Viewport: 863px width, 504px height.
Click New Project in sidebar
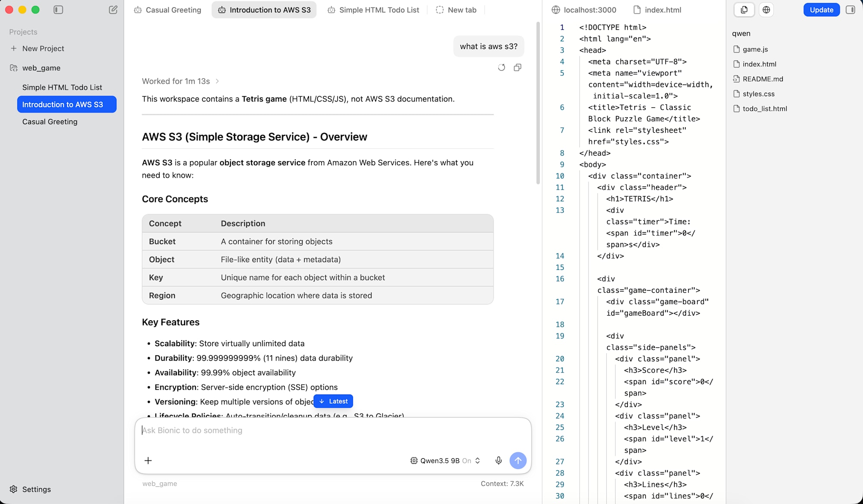click(x=43, y=48)
